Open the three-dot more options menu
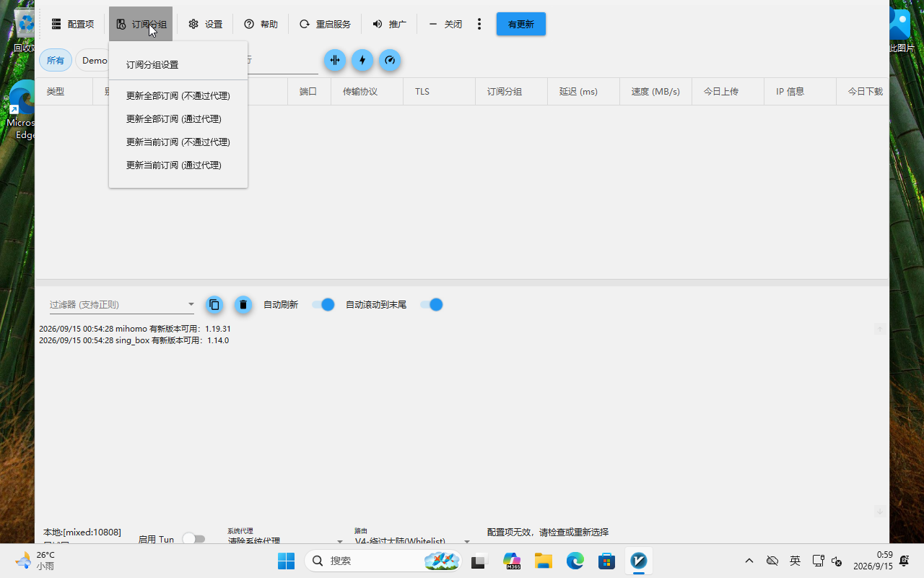 tap(479, 24)
